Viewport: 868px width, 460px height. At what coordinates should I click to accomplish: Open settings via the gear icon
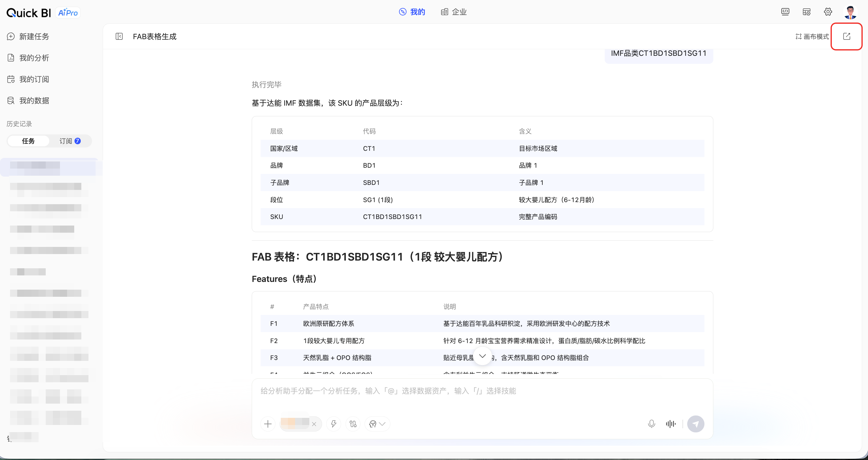[x=828, y=12]
